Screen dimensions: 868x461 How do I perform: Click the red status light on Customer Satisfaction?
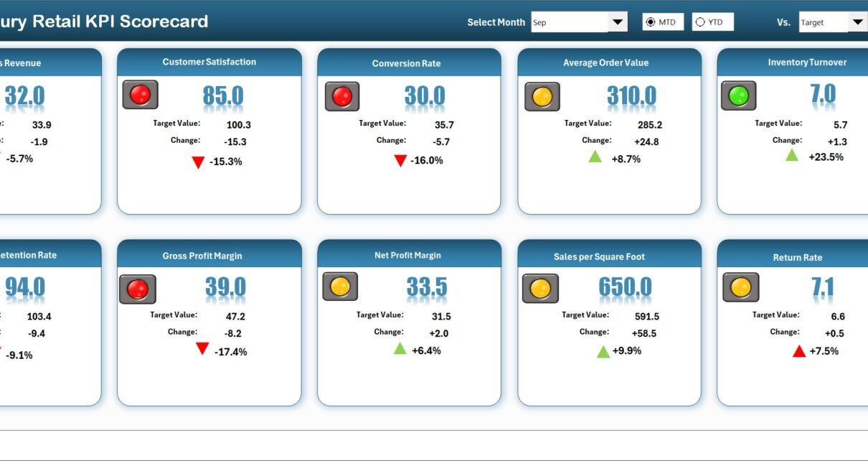tap(140, 95)
